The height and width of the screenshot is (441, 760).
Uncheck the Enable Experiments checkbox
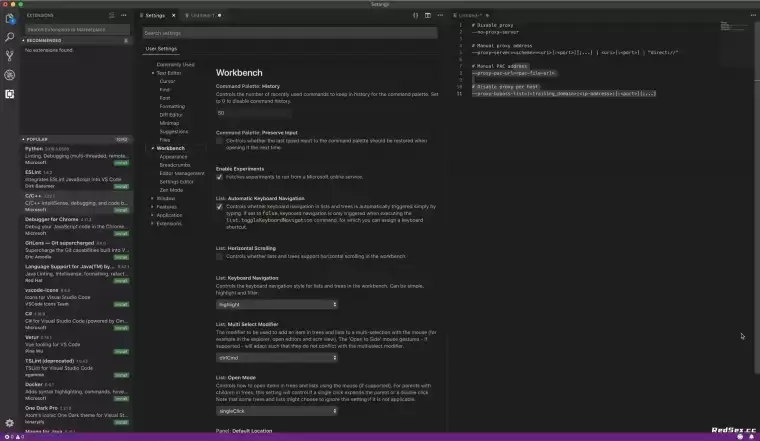(219, 177)
